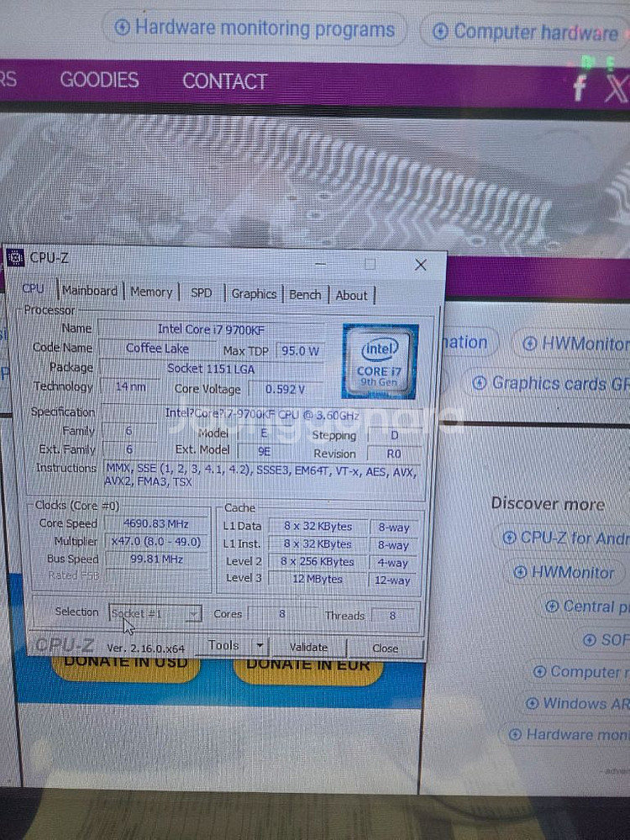Open the GOODIES menu item

click(99, 81)
